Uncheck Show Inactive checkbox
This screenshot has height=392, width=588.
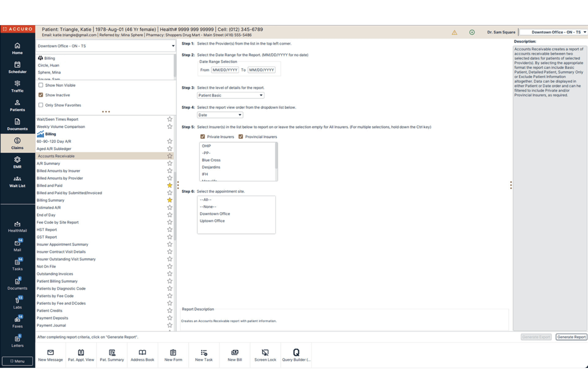click(41, 95)
